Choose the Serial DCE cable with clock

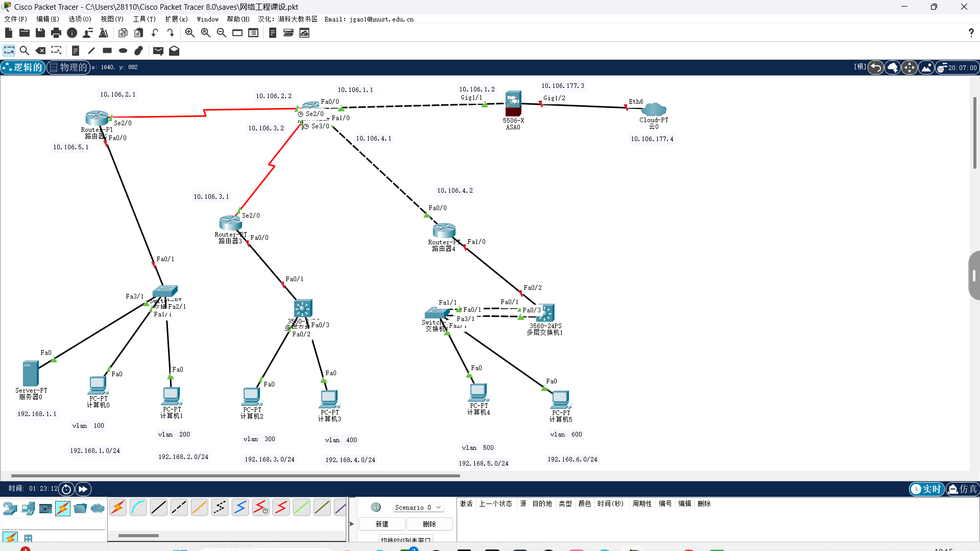(261, 507)
